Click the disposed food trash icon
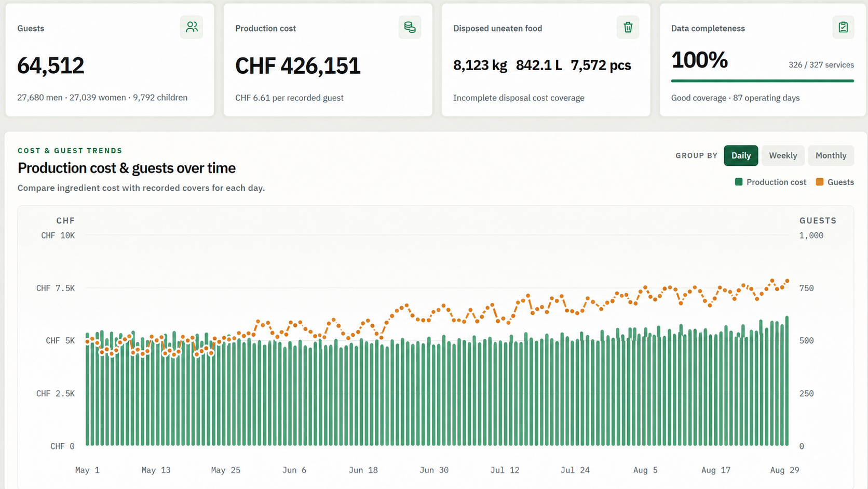The height and width of the screenshot is (489, 868). 628,27
